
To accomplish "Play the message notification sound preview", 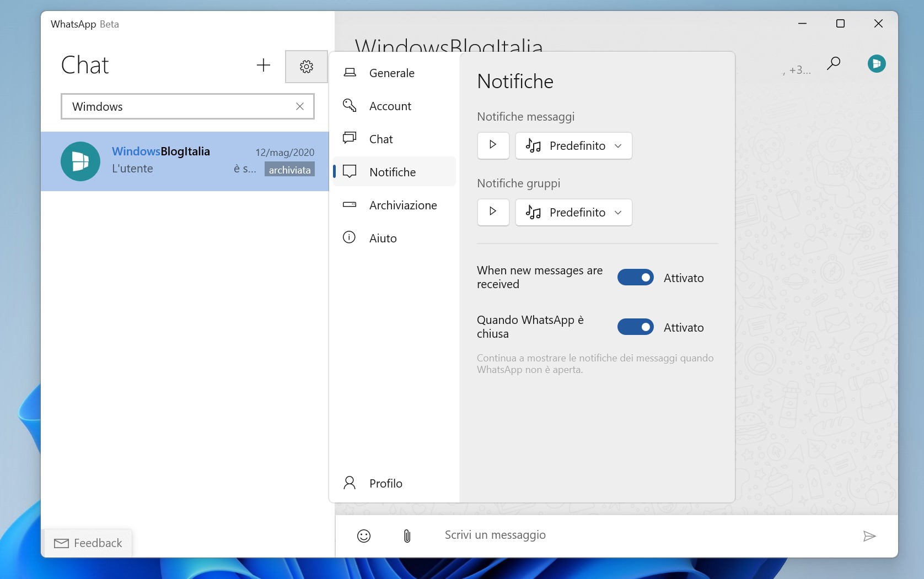I will [x=493, y=145].
